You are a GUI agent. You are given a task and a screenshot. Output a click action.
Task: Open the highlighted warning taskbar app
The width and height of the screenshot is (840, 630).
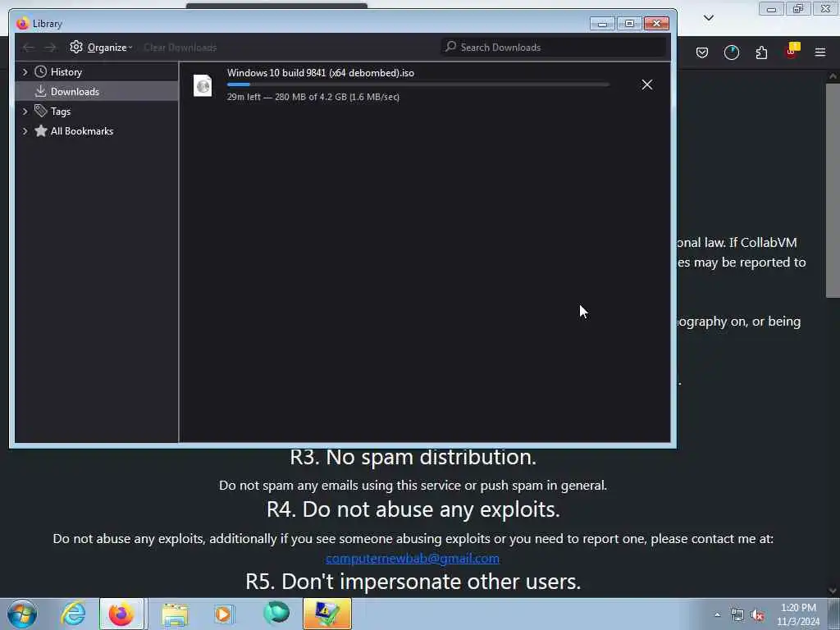[326, 614]
